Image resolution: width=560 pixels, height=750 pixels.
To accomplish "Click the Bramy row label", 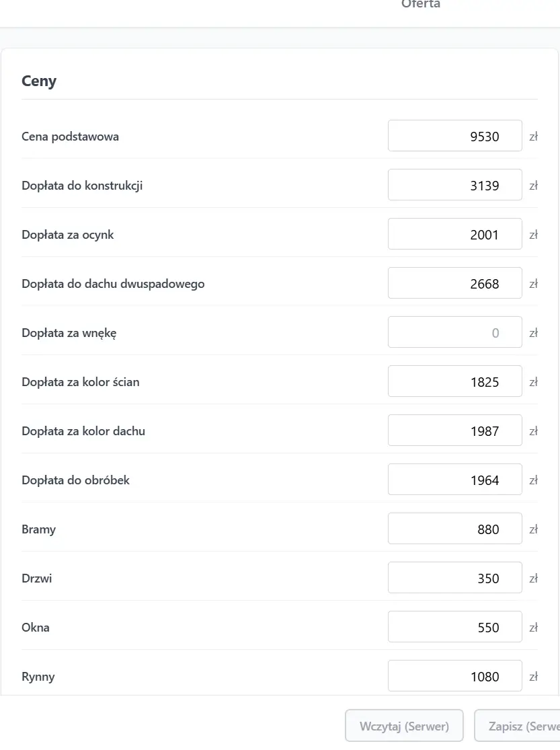I will [x=39, y=529].
